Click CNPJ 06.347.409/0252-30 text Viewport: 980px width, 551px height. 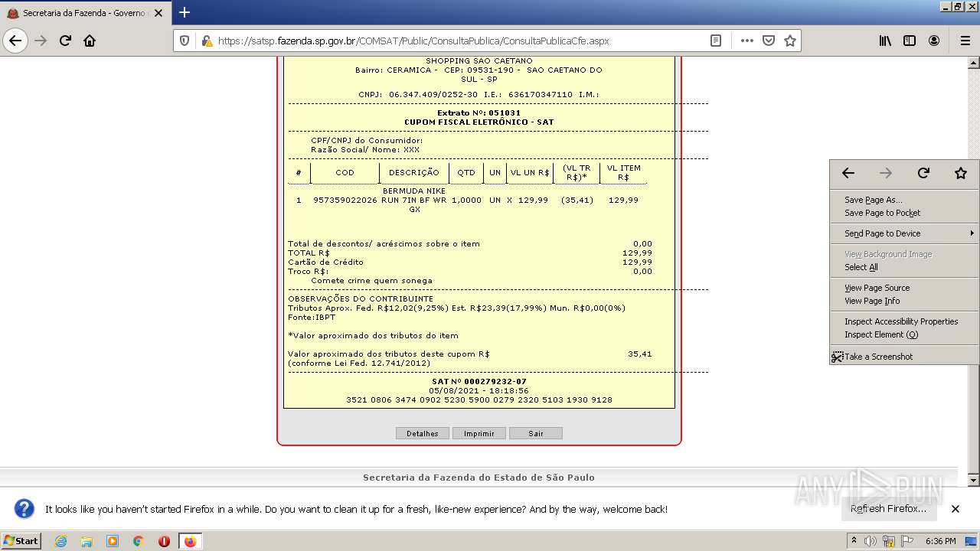418,94
